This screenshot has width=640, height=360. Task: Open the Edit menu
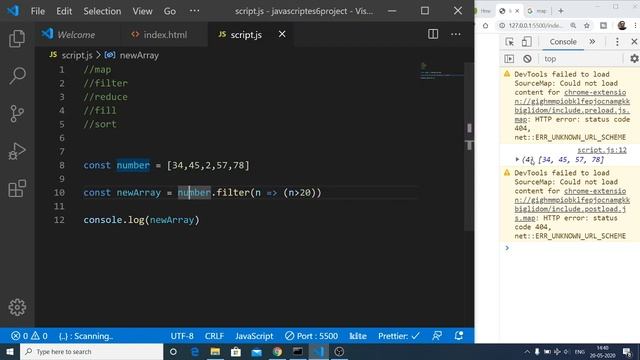[x=64, y=11]
